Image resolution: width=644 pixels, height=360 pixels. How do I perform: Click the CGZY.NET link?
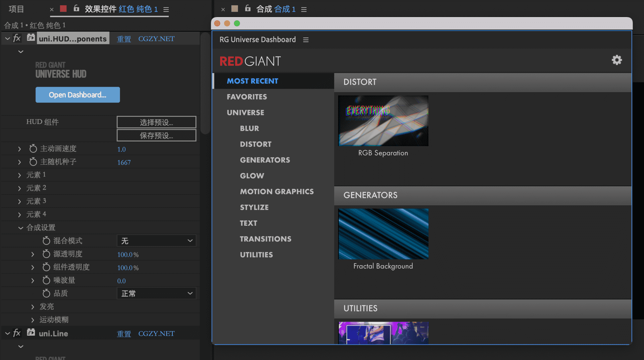156,39
